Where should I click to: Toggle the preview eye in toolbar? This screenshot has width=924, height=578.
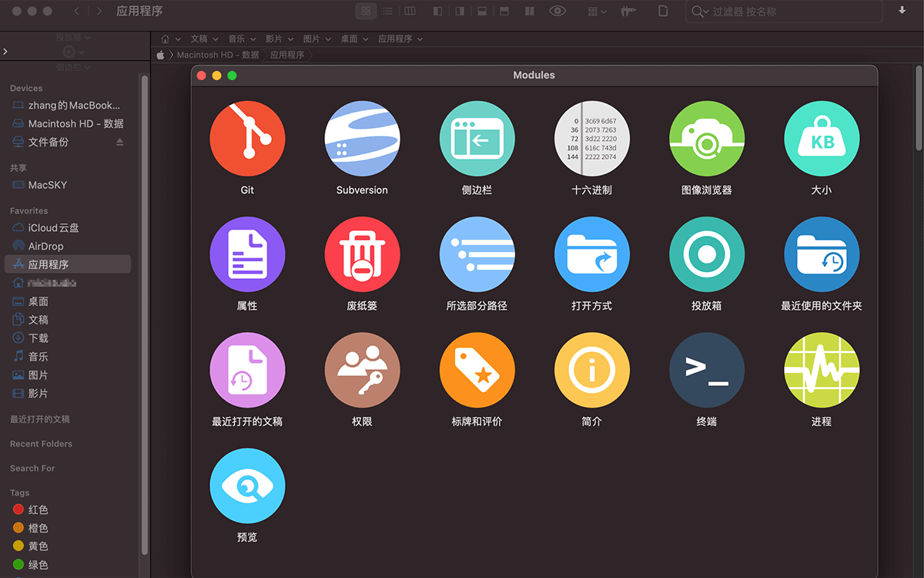click(557, 12)
